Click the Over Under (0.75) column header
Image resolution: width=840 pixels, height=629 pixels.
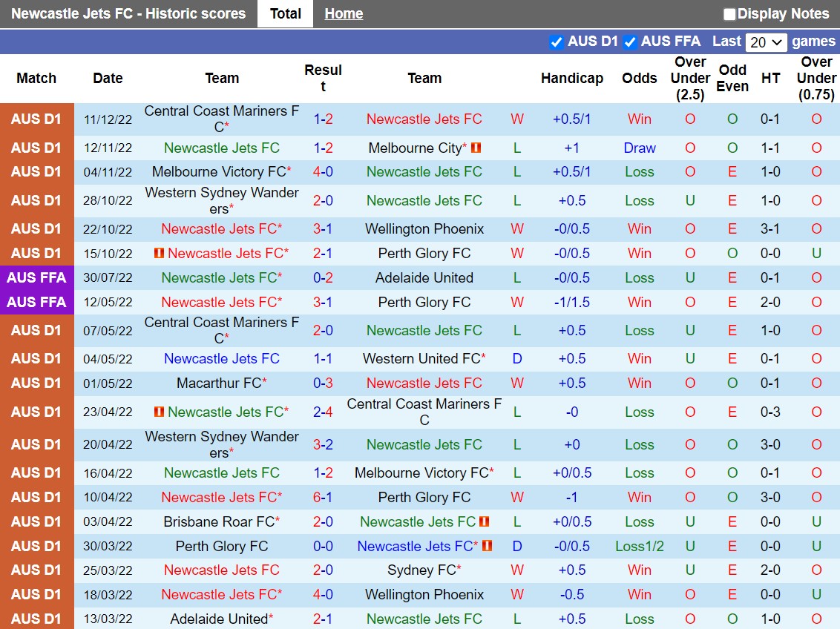pyautogui.click(x=816, y=78)
